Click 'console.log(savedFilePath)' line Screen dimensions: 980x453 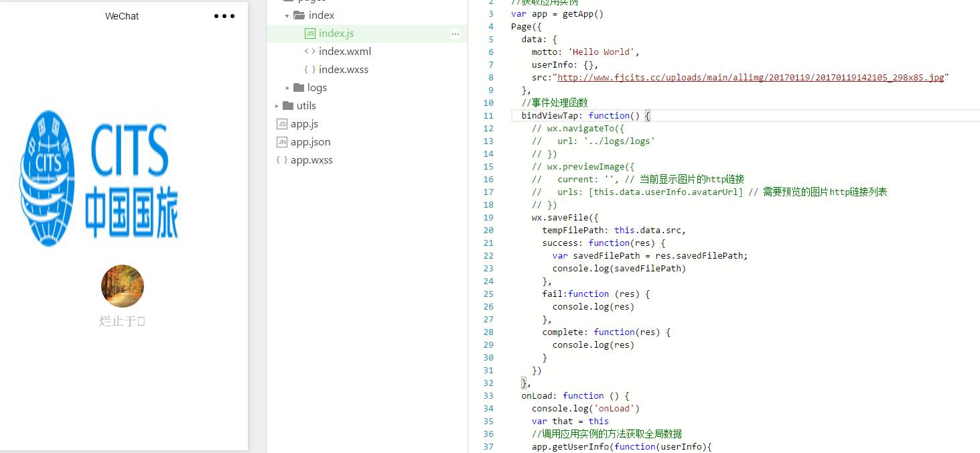619,268
